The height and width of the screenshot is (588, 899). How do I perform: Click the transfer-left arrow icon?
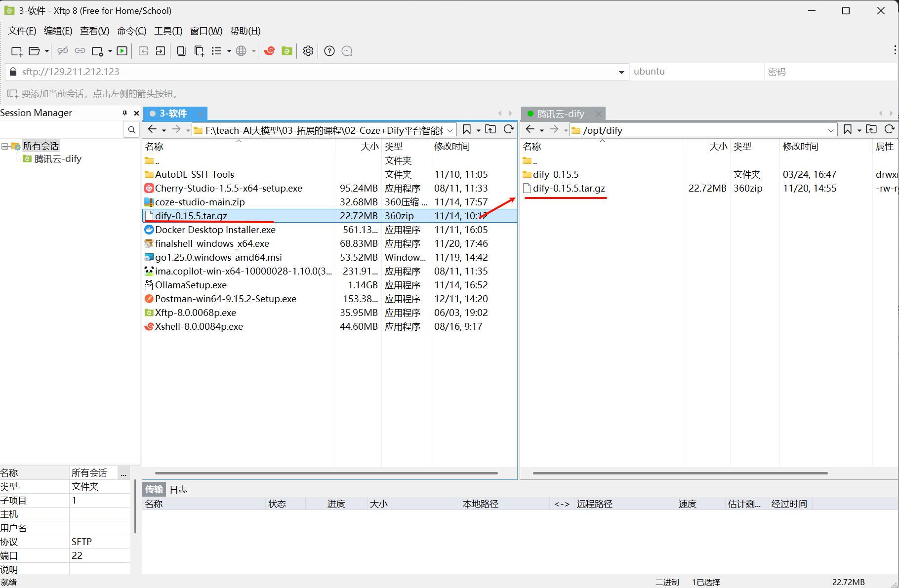[143, 51]
